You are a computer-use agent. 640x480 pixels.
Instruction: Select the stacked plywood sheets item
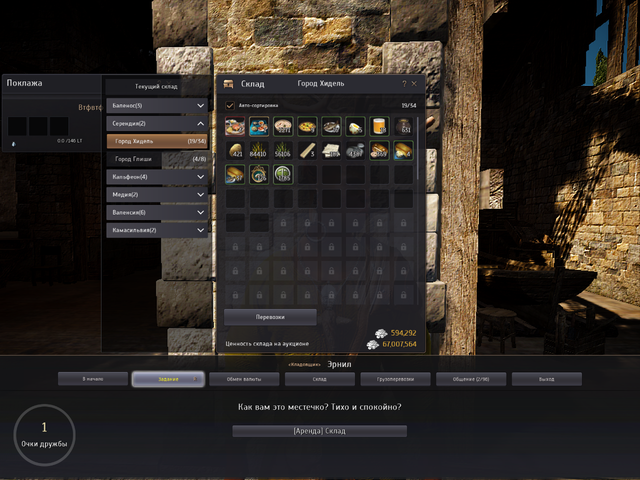click(331, 150)
